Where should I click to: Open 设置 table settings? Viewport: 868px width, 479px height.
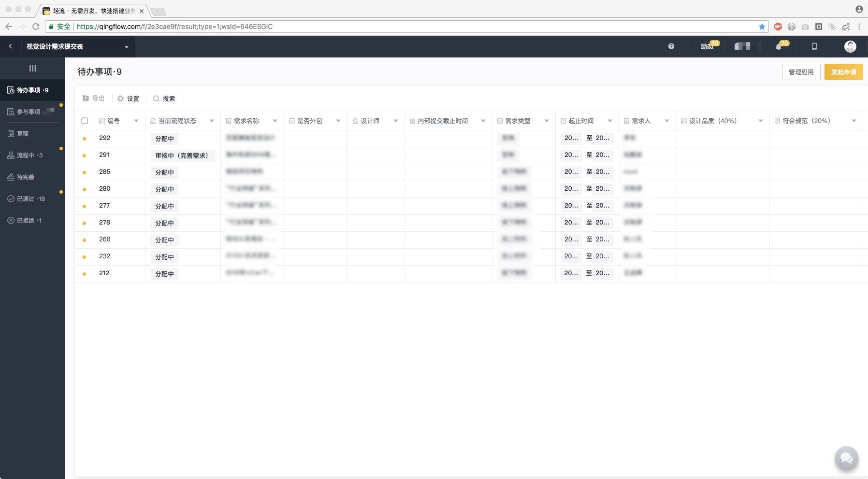pyautogui.click(x=128, y=99)
